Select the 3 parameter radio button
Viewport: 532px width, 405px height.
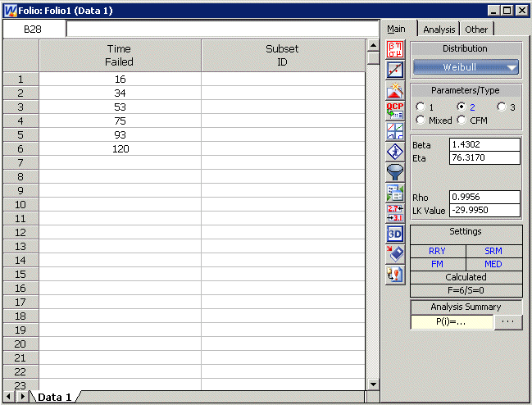click(x=502, y=107)
